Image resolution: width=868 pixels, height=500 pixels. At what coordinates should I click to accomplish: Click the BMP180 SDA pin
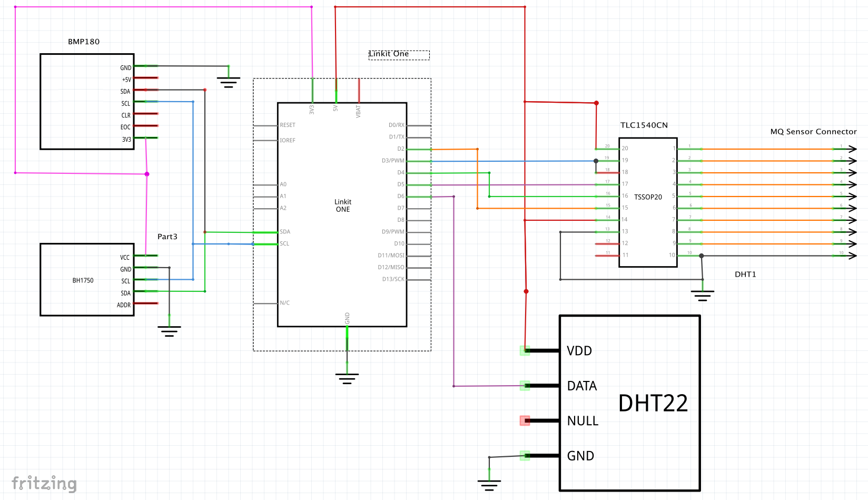pos(146,90)
